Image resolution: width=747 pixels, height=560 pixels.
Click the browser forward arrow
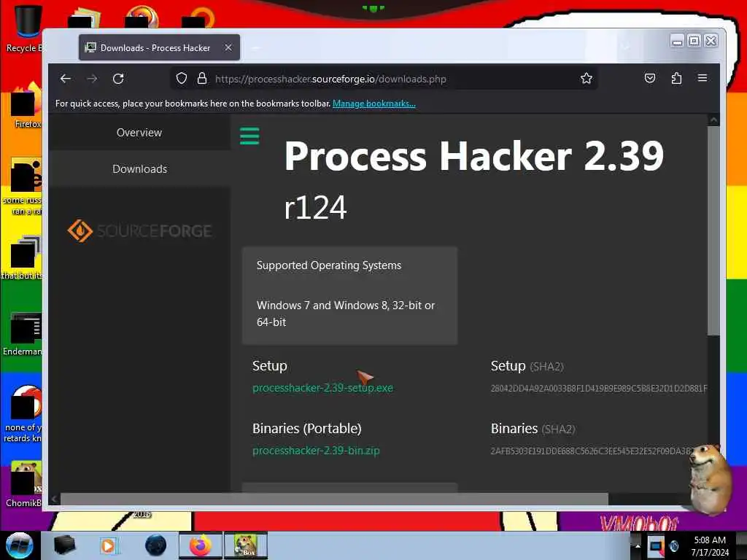click(x=92, y=79)
